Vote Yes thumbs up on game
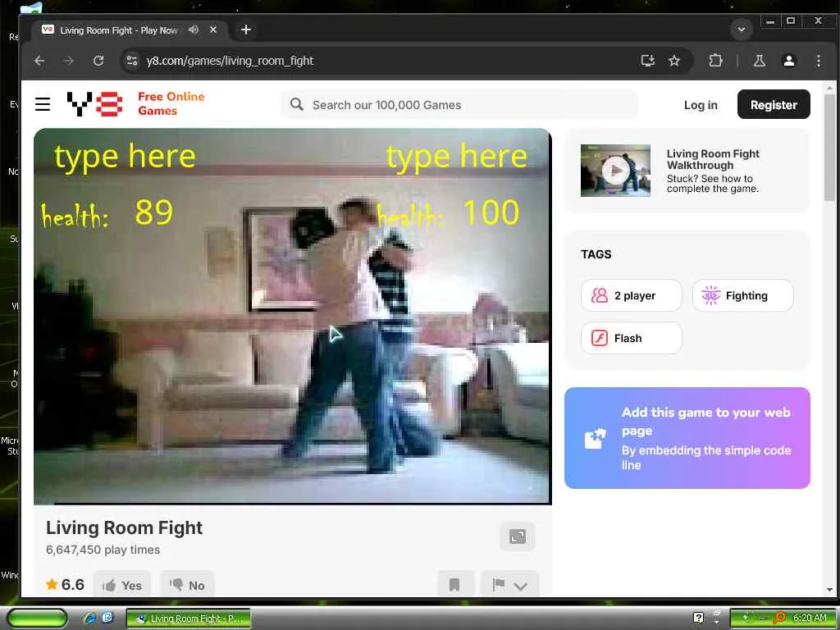 click(122, 585)
